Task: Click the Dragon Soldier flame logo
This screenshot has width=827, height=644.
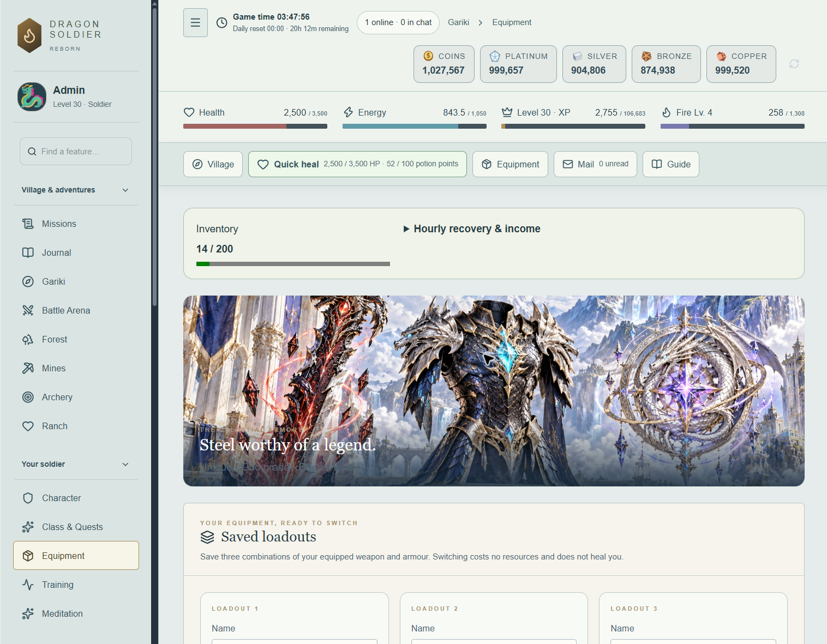Action: (29, 35)
